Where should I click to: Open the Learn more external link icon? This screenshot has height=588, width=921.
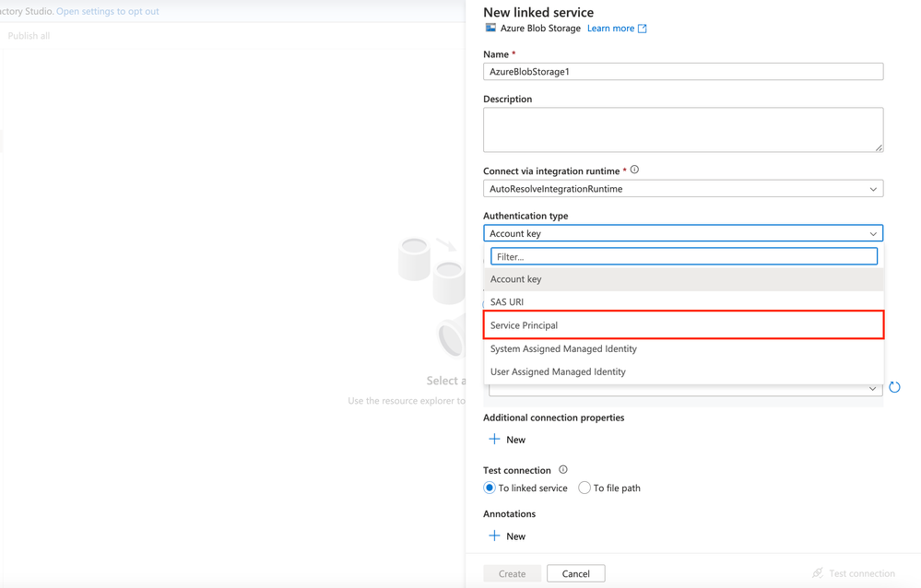[x=642, y=29]
